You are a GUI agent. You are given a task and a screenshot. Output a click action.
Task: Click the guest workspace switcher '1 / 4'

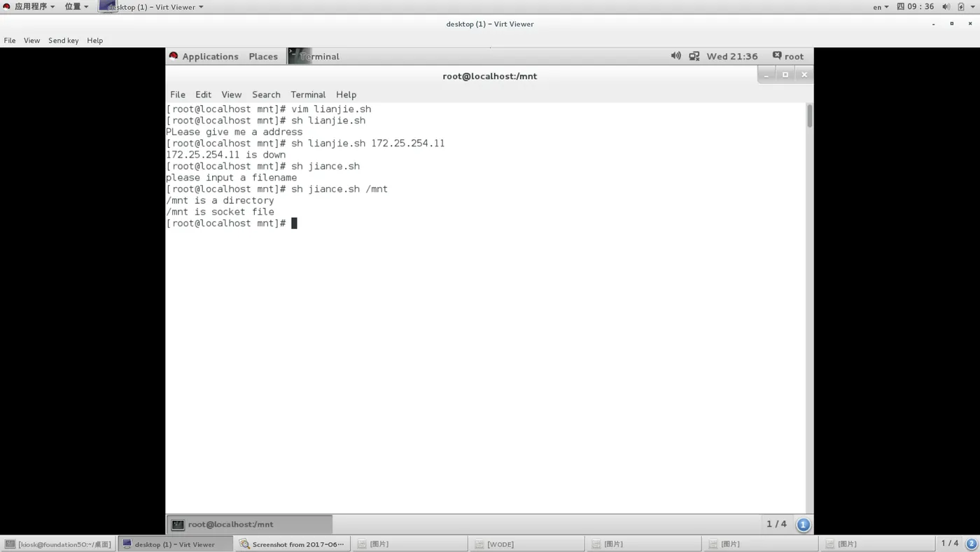pos(776,524)
